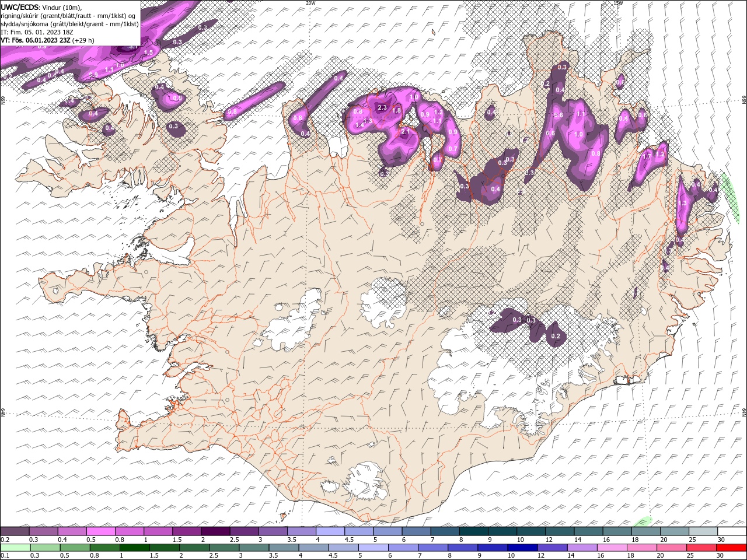Click the UWC/ECDS title text
Image resolution: width=747 pixels, height=560 pixels.
click(20, 7)
